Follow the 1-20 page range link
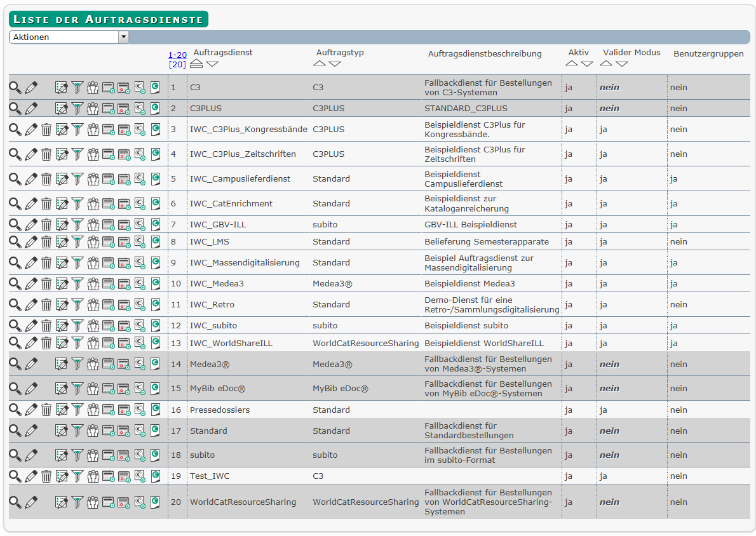This screenshot has width=756, height=536. pos(177,55)
